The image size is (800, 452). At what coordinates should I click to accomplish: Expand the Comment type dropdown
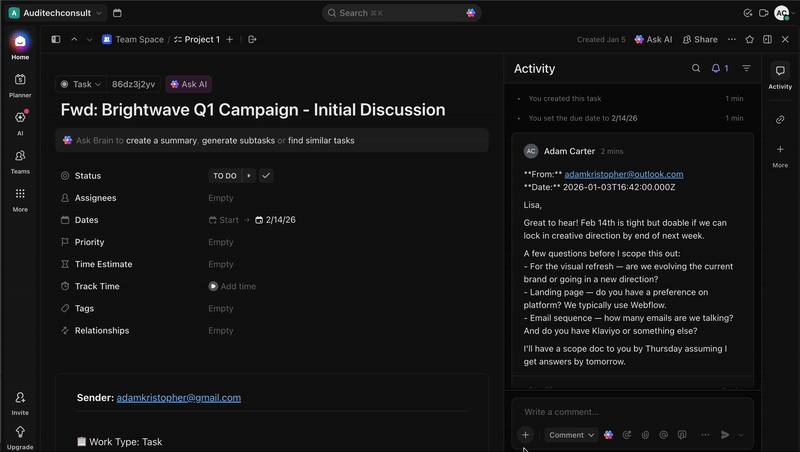(572, 435)
